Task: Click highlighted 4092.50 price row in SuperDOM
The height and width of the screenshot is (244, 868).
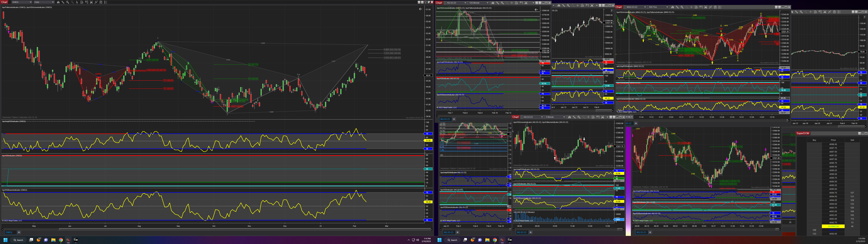Action: click(833, 226)
